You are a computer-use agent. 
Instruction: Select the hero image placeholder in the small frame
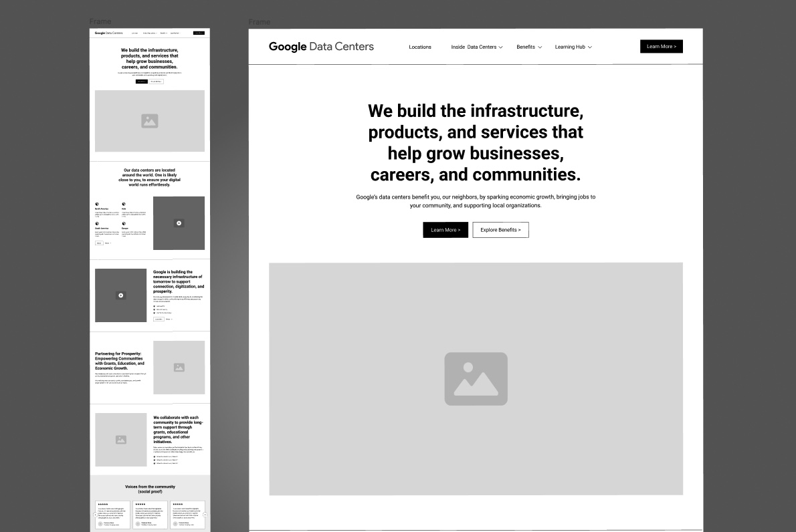[x=150, y=121]
